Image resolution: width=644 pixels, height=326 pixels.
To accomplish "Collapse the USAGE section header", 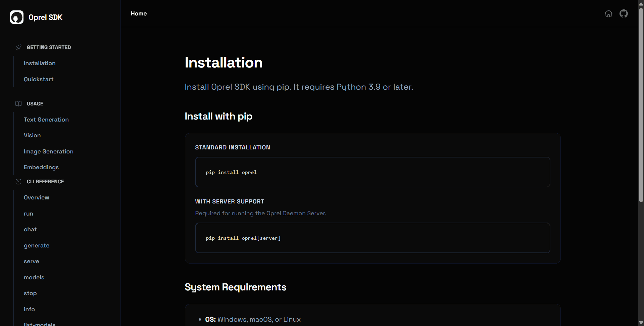I will tap(35, 103).
